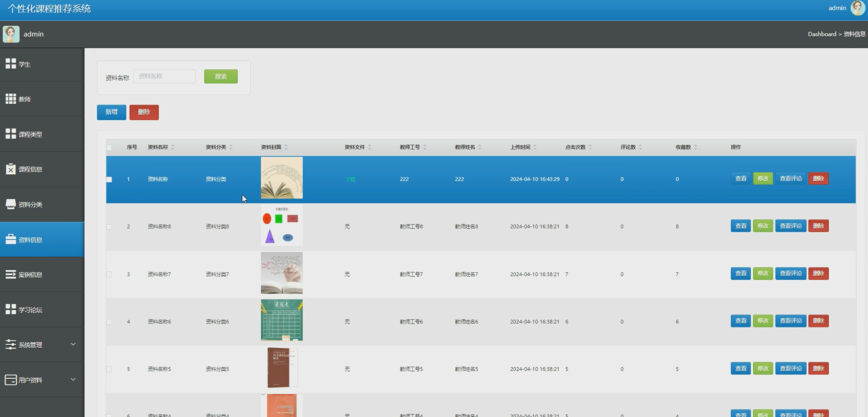The height and width of the screenshot is (417, 868).
Task: Click 查看评论 in the highlighted first row
Action: [x=791, y=178]
